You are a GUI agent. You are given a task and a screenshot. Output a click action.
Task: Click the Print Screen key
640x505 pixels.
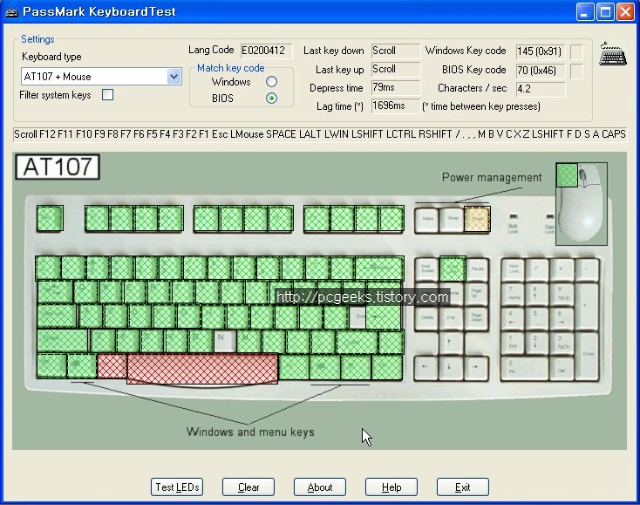[427, 269]
